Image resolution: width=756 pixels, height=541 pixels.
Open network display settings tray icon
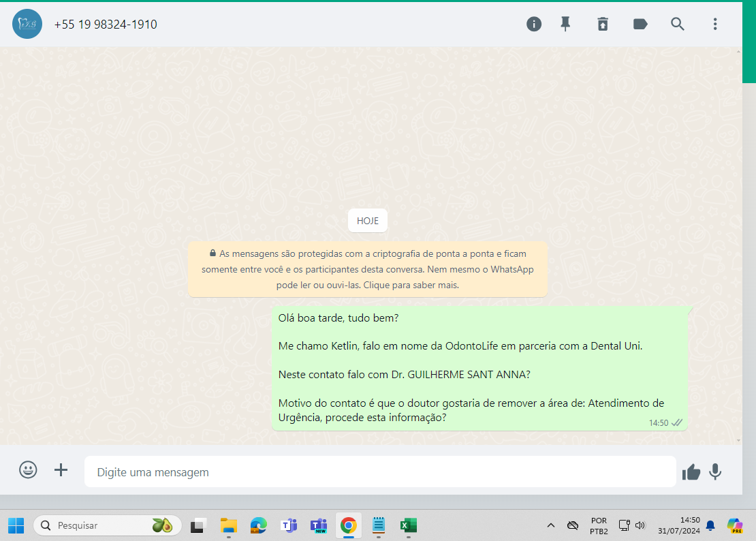click(x=625, y=525)
